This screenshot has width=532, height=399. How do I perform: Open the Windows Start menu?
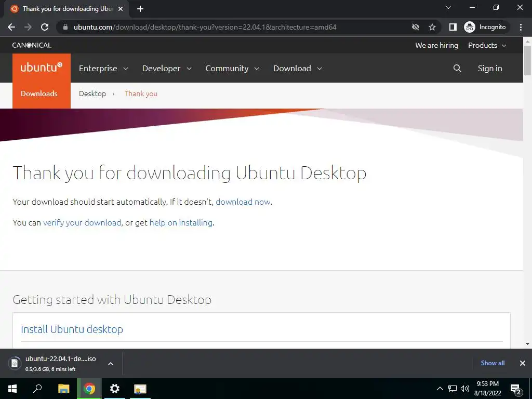[12, 389]
